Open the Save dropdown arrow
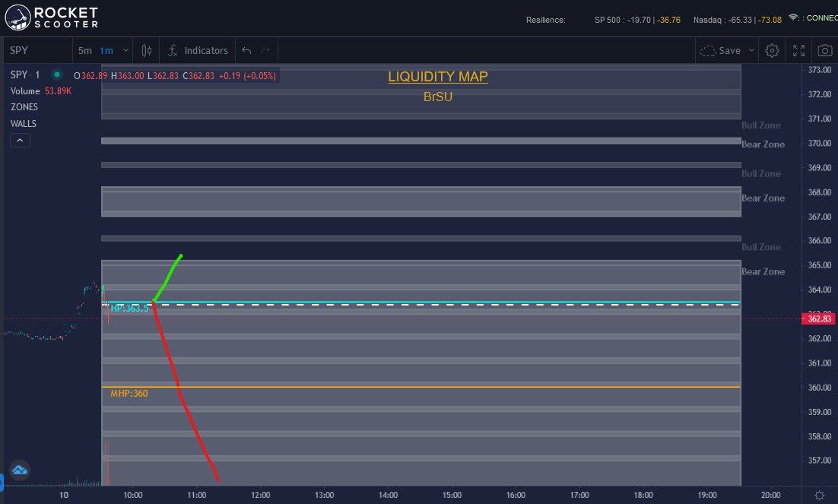Image resolution: width=838 pixels, height=504 pixels. click(750, 50)
